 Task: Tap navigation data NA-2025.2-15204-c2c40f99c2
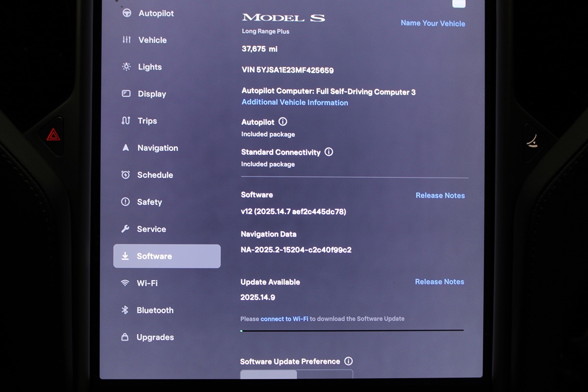tap(296, 250)
